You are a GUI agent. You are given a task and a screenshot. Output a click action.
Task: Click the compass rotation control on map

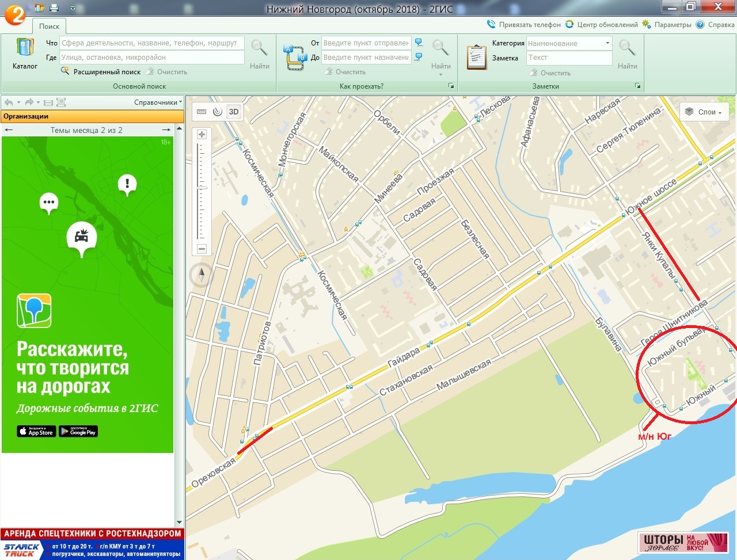click(202, 276)
